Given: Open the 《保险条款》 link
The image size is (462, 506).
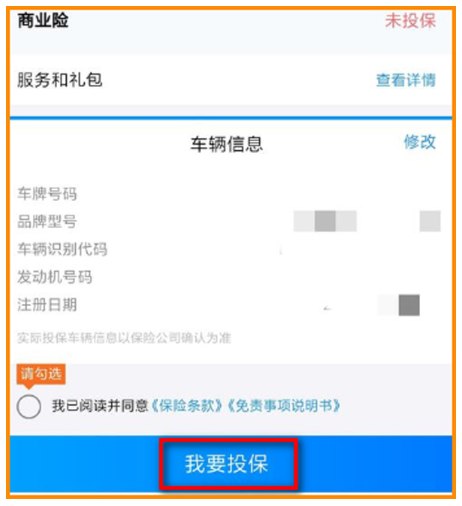Looking at the screenshot, I should click(187, 406).
